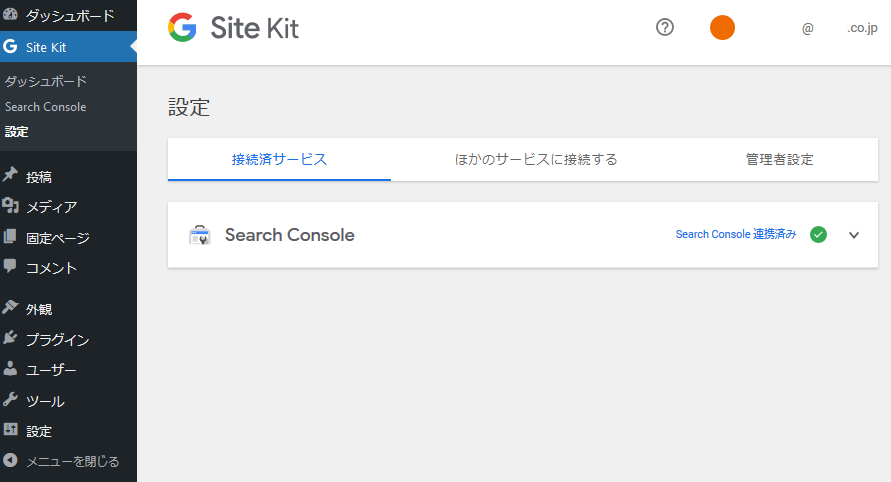Open ユーザー menu in the sidebar

click(51, 370)
